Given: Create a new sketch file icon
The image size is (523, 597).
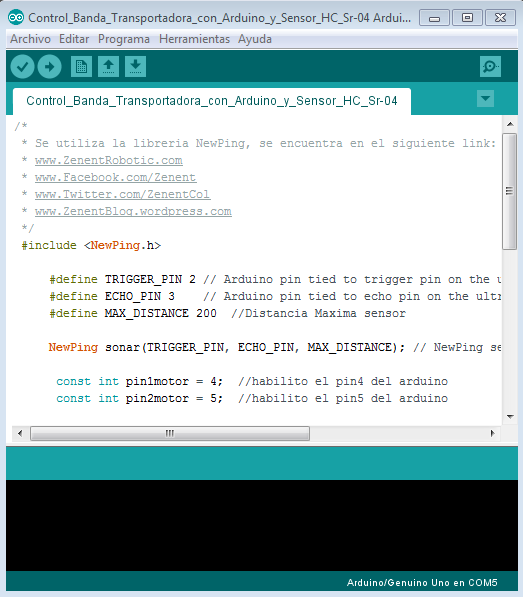Looking at the screenshot, I should click(x=81, y=67).
